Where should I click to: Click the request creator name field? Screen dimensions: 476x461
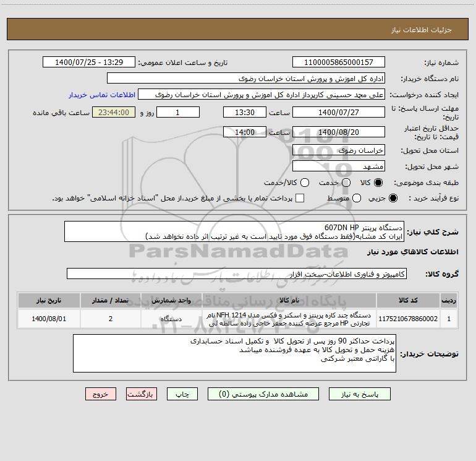point(261,95)
